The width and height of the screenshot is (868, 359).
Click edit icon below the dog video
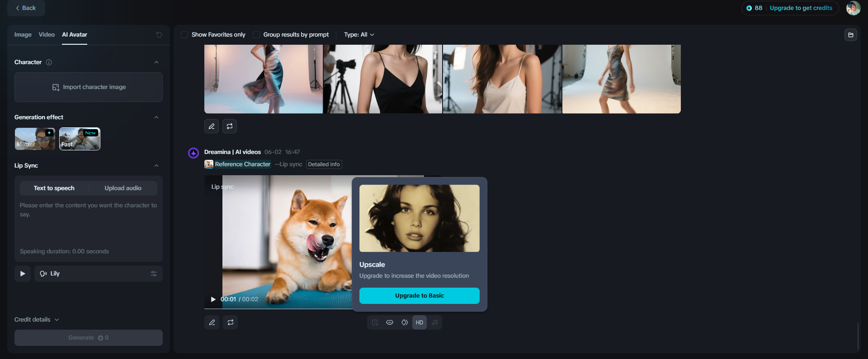point(212,322)
